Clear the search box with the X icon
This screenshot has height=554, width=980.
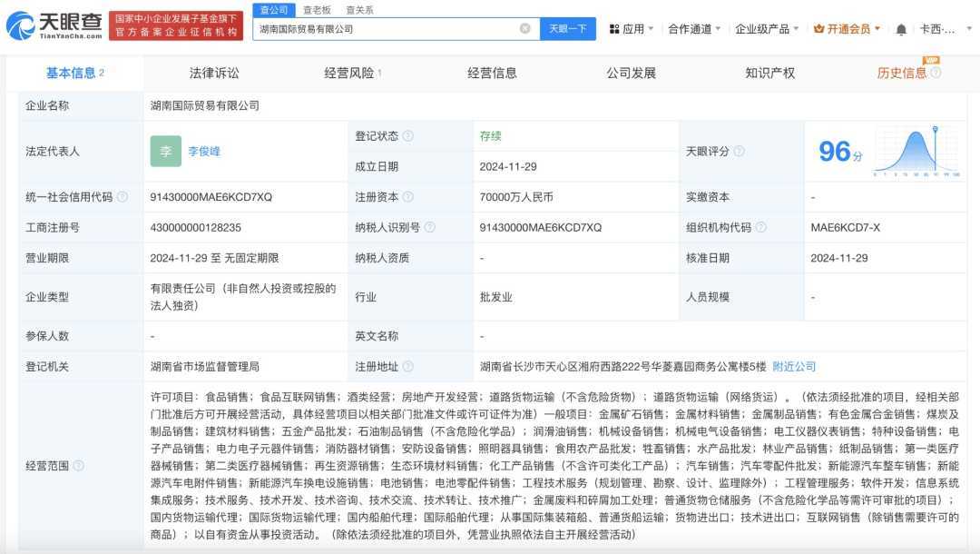point(524,29)
